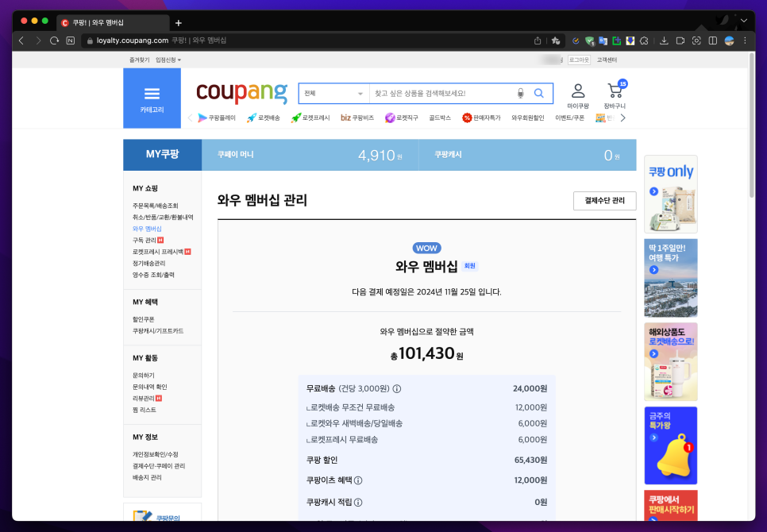Open the extensions puzzle icon

coord(644,40)
